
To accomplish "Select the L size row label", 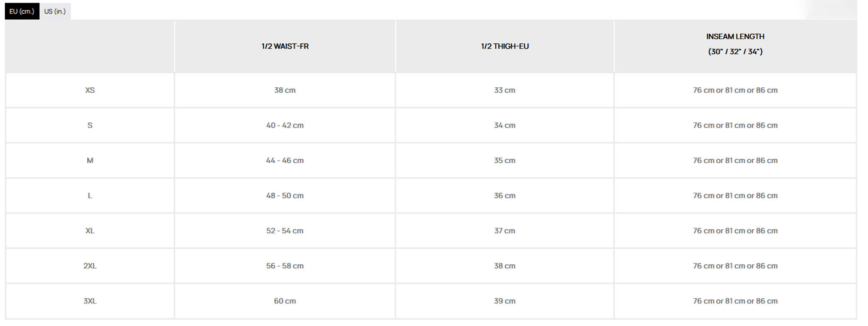I will [90, 196].
